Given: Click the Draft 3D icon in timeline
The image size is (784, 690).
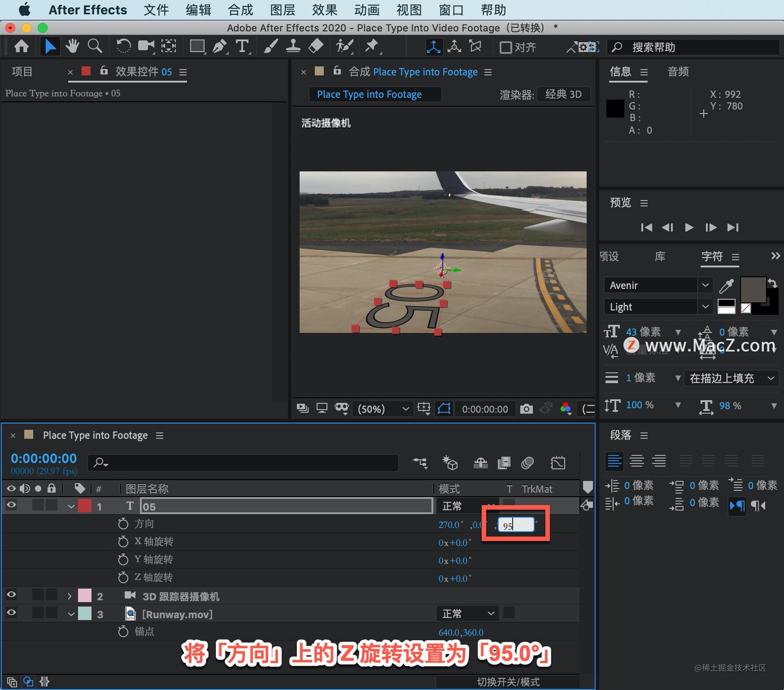Looking at the screenshot, I should [x=450, y=463].
